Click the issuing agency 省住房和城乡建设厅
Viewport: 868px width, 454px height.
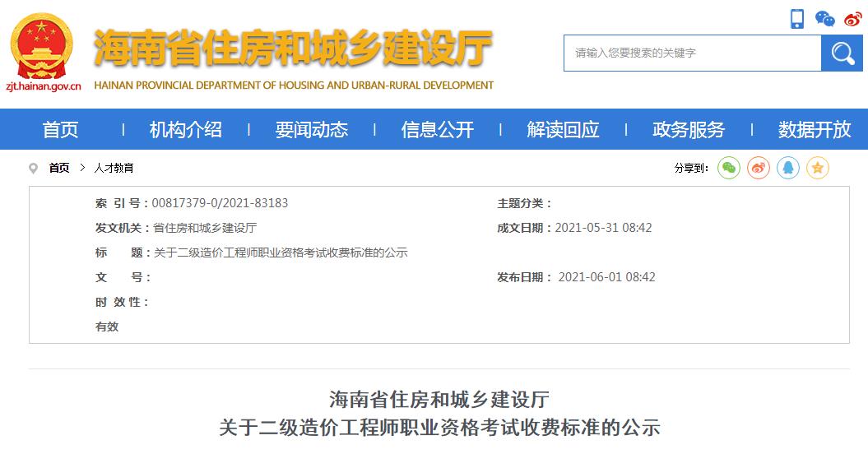pyautogui.click(x=205, y=228)
